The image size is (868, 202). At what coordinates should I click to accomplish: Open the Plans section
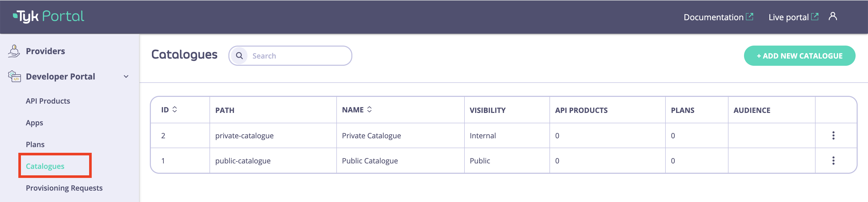pos(35,144)
